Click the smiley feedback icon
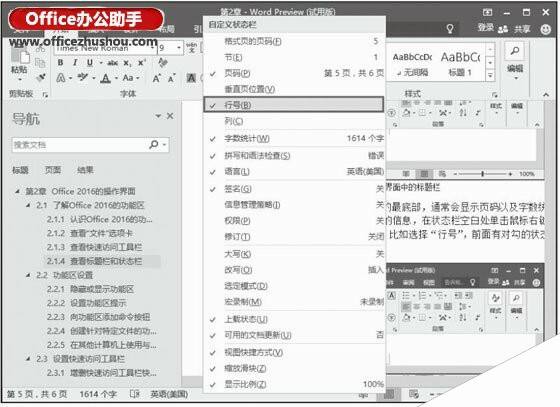 [x=546, y=29]
